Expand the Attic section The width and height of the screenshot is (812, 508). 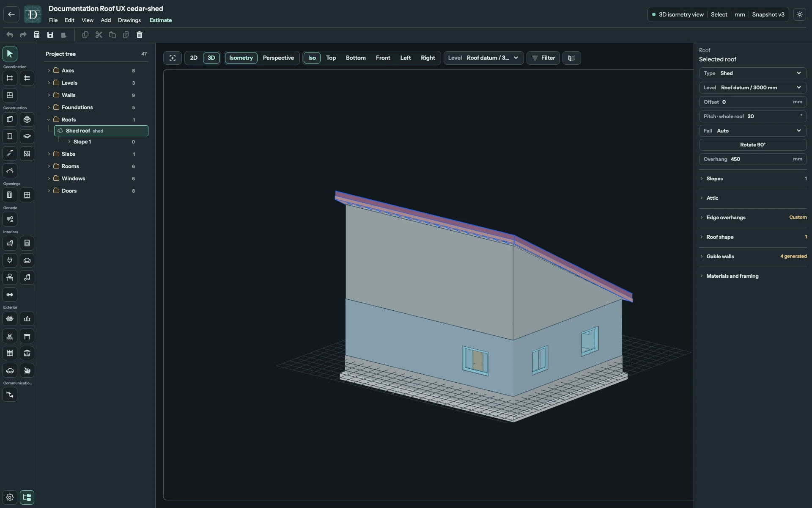(753, 198)
